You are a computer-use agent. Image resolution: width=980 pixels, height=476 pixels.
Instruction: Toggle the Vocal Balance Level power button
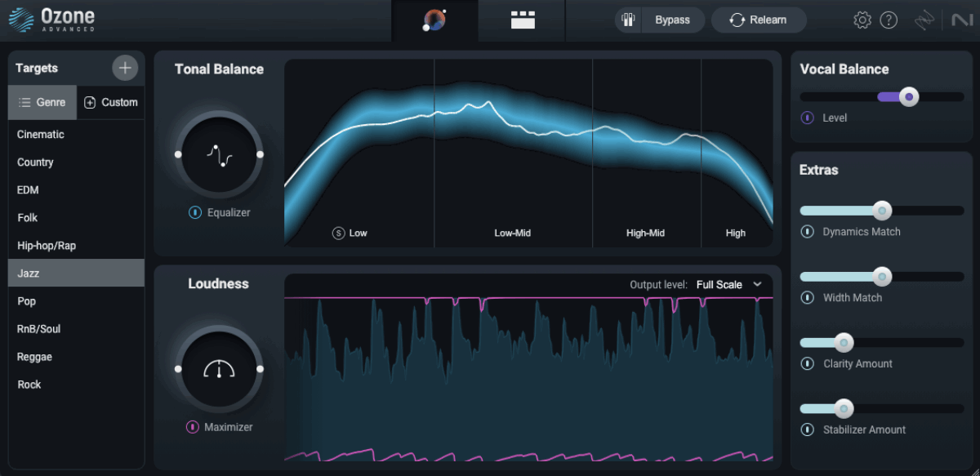[808, 118]
